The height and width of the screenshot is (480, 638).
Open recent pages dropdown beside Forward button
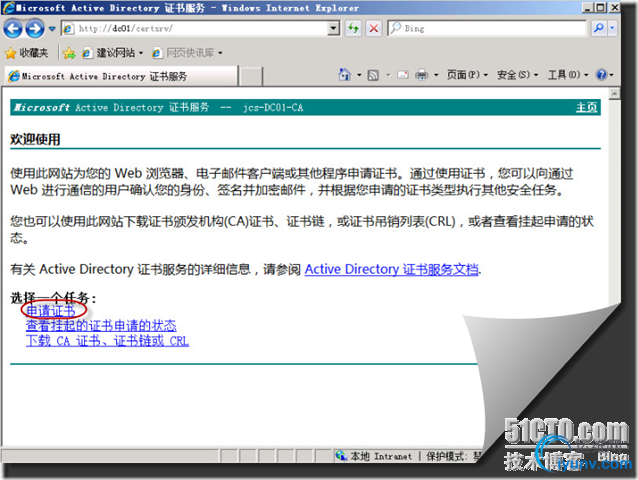point(52,29)
